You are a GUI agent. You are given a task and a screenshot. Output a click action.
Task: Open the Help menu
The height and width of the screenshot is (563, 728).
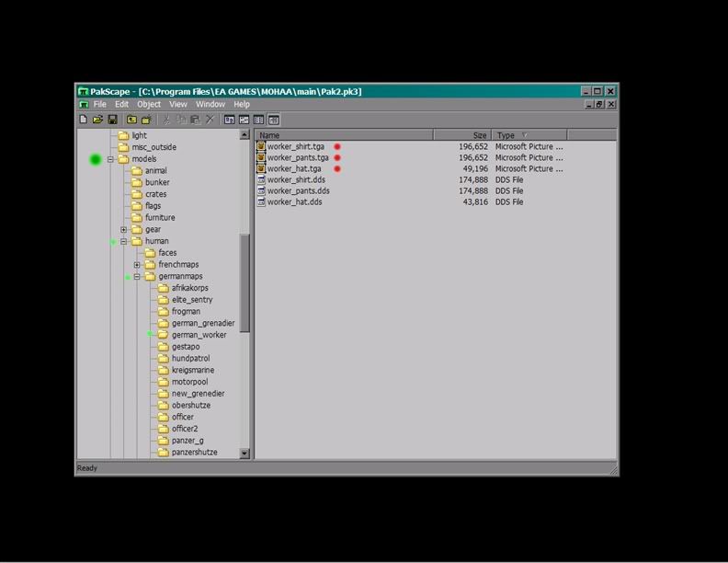[x=242, y=105]
